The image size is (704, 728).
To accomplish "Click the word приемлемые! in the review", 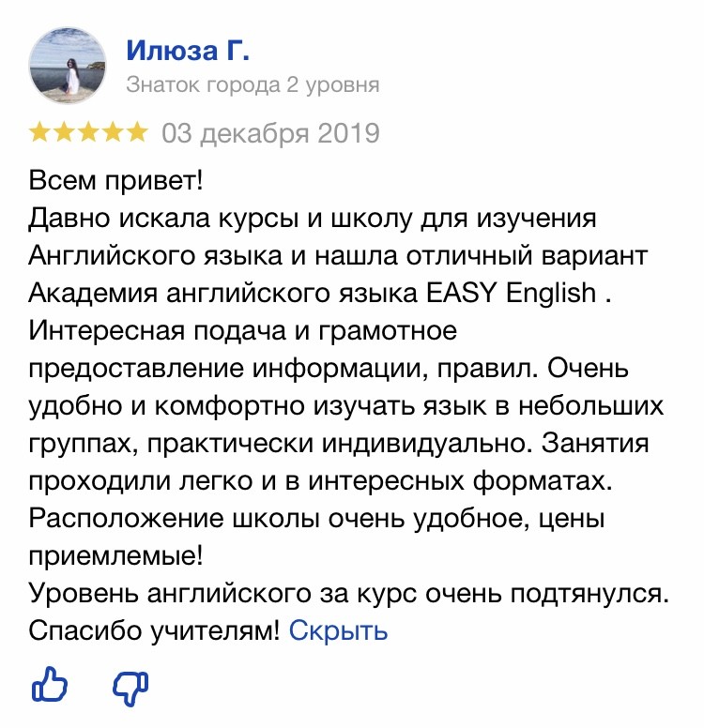I will [x=116, y=555].
